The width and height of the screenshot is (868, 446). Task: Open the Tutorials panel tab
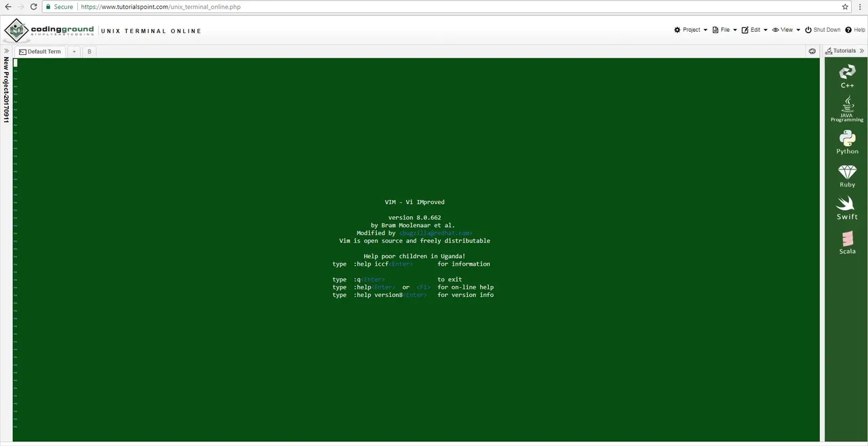click(841, 51)
